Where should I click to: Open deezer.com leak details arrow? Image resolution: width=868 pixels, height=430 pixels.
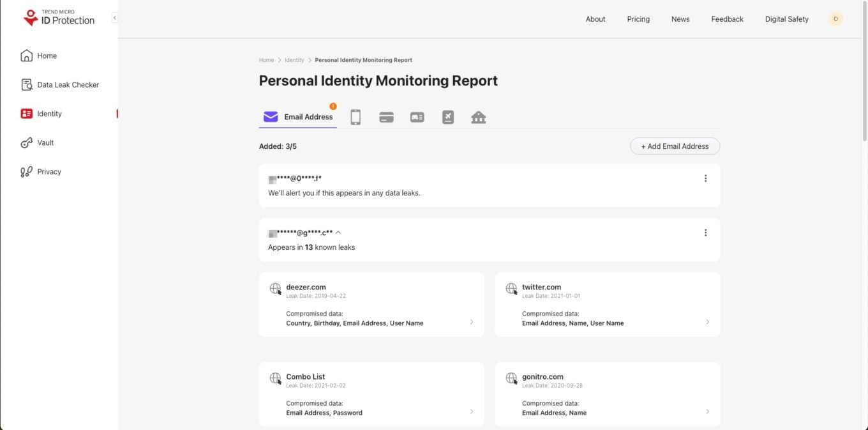click(472, 322)
